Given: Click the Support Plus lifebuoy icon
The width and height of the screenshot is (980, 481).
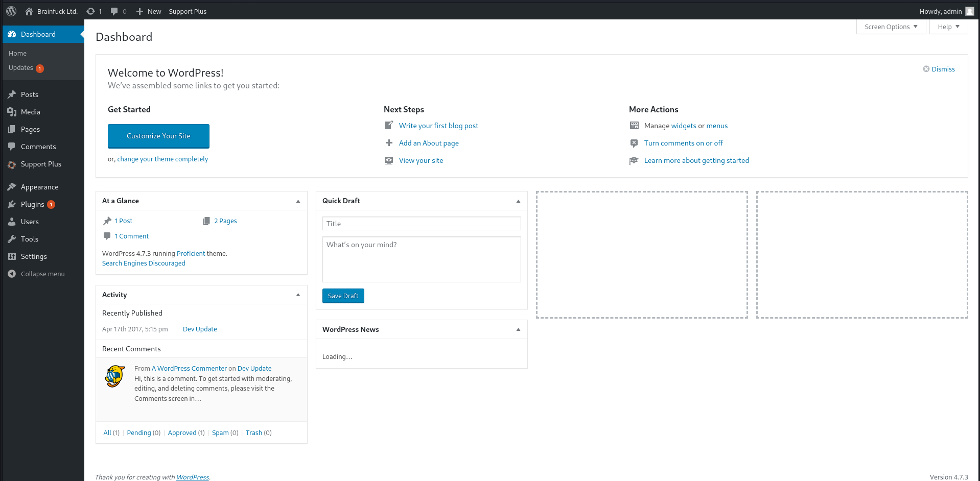Looking at the screenshot, I should pyautogui.click(x=12, y=164).
